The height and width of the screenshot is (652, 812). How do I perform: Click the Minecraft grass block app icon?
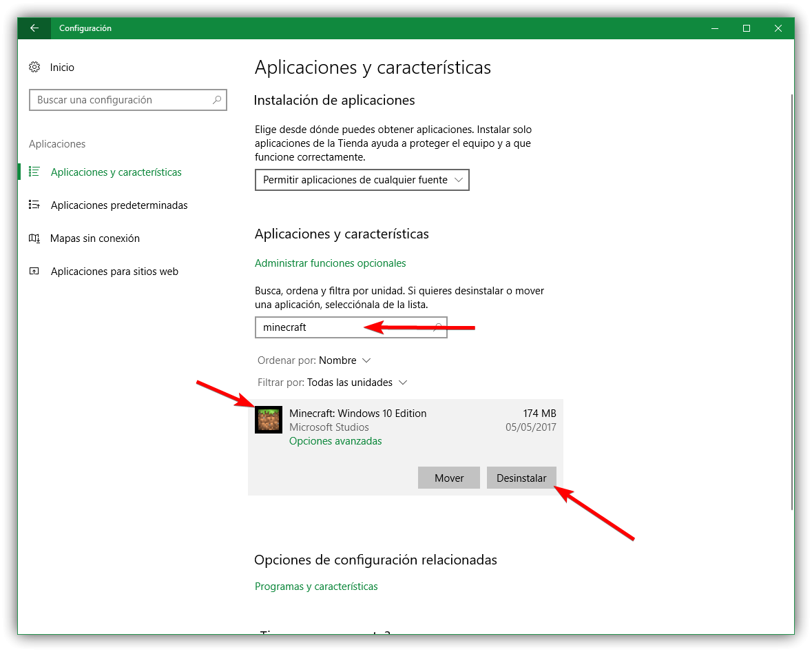(x=268, y=420)
